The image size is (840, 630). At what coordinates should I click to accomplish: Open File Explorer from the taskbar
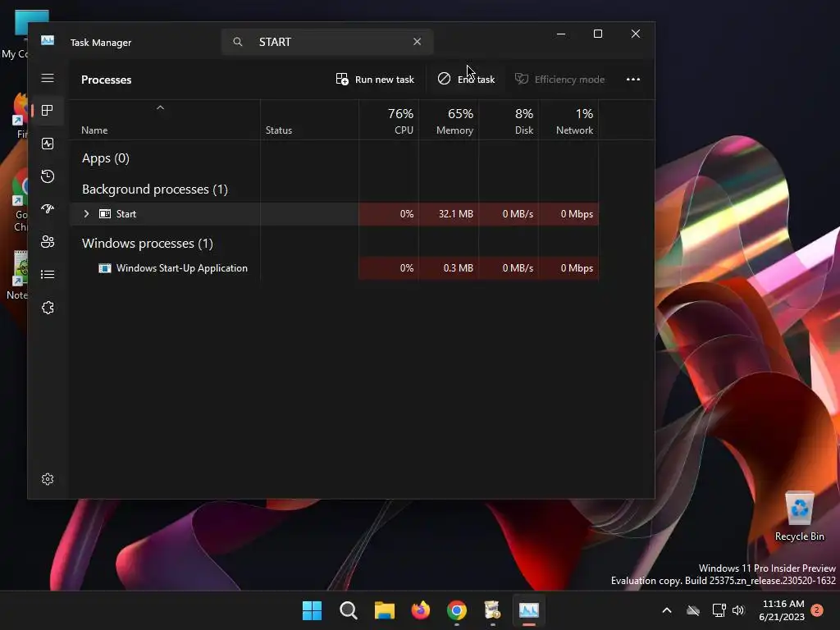(x=385, y=610)
